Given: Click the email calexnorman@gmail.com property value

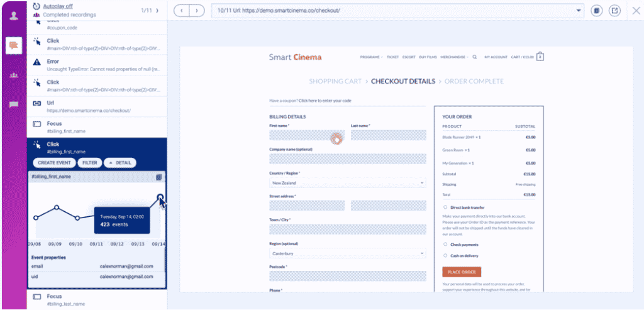Looking at the screenshot, I should pyautogui.click(x=126, y=266).
